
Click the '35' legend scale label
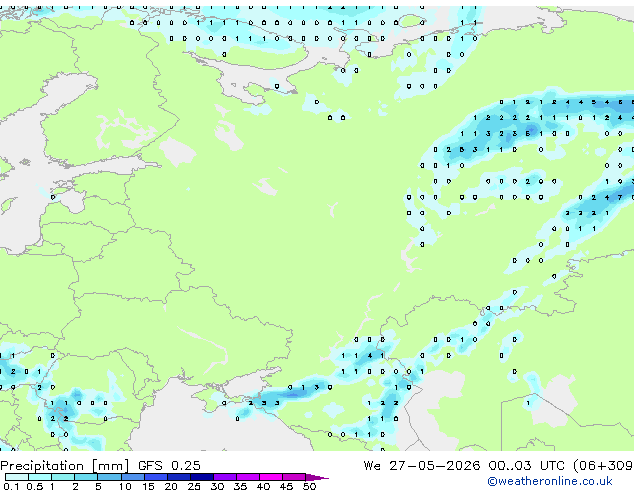[x=240, y=486]
